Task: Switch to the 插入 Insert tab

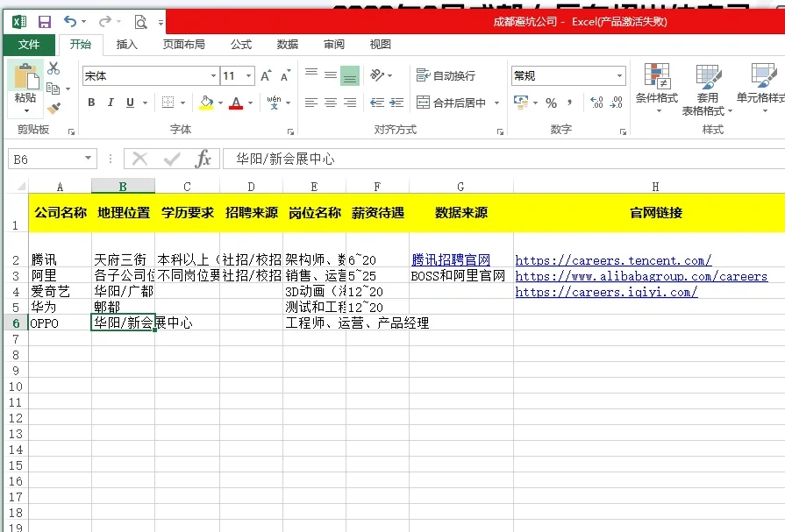Action: click(126, 45)
